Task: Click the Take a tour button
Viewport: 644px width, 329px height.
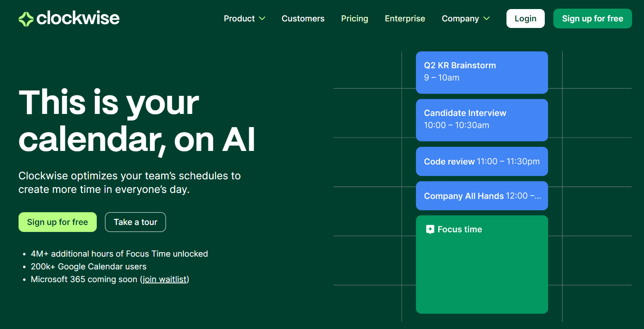Action: 135,222
